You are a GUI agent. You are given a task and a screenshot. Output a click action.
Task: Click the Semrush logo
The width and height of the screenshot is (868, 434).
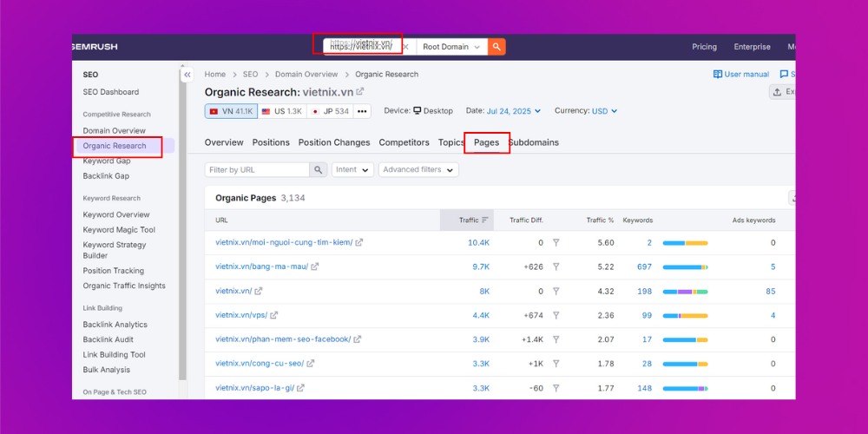(95, 47)
